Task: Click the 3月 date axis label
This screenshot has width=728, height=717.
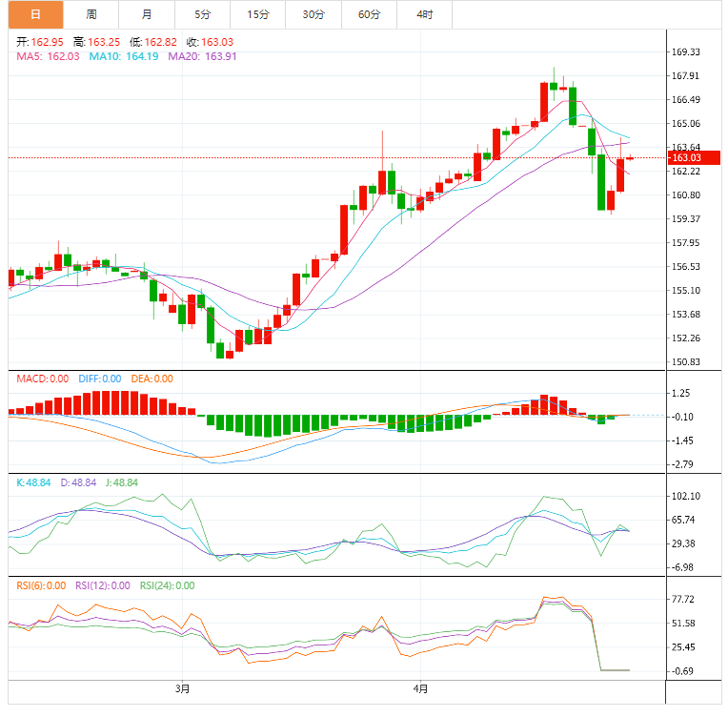Action: 182,689
